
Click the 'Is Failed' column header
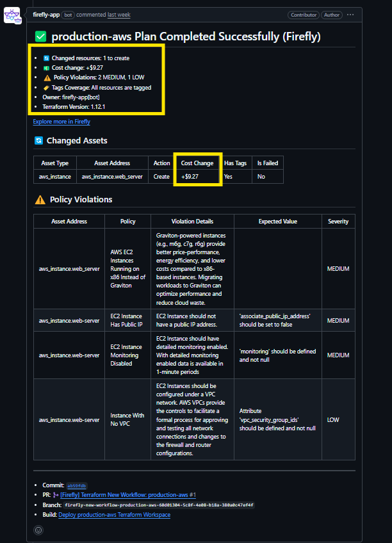268,163
